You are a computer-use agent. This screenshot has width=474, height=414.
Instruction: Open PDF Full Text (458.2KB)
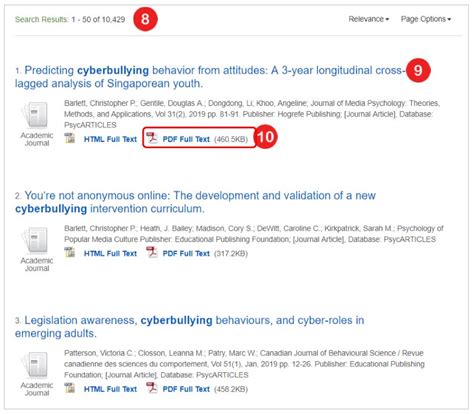[186, 389]
